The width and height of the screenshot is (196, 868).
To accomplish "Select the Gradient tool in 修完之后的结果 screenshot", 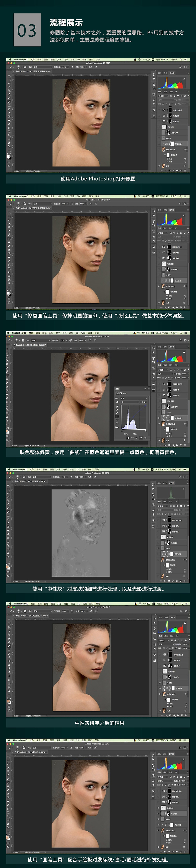I will [x=9, y=661].
